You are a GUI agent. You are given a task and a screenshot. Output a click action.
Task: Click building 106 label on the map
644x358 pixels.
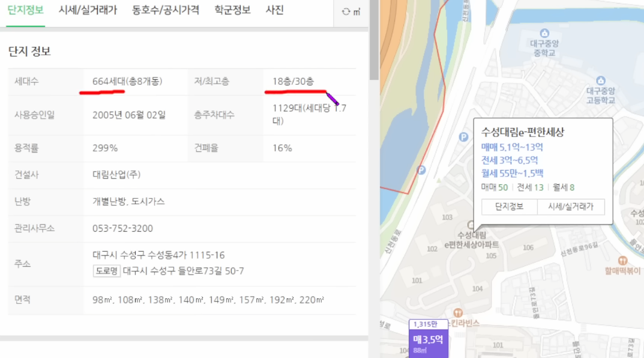[x=528, y=247]
